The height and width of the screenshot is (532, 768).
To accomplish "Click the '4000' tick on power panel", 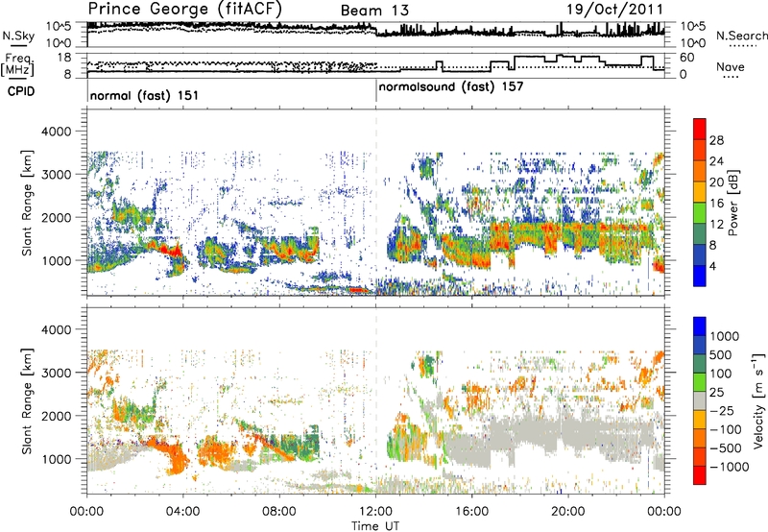I will click(57, 132).
